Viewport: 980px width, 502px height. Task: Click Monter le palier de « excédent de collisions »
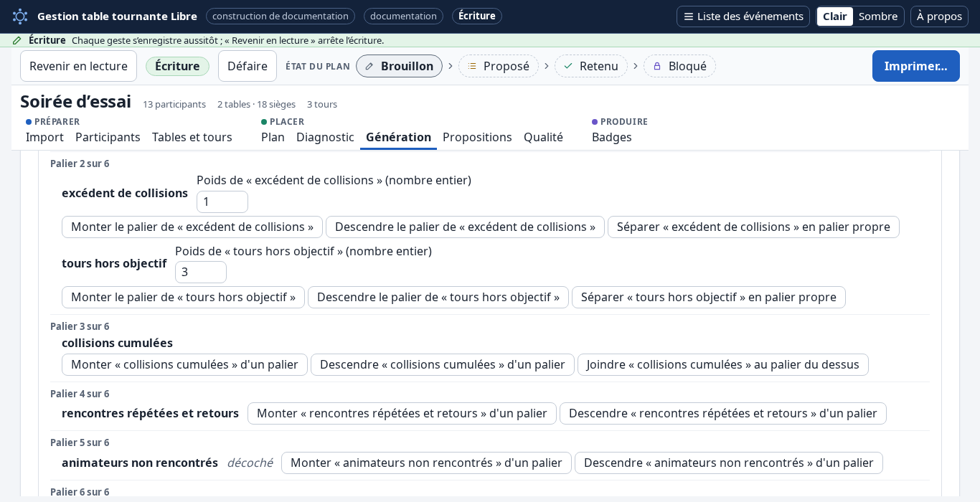click(x=192, y=227)
